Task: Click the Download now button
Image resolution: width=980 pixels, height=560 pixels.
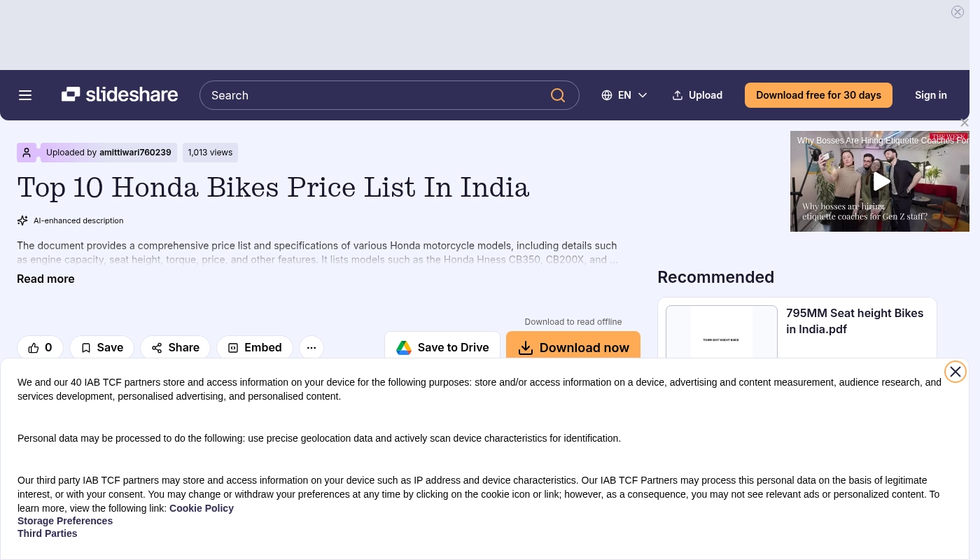Action: [x=573, y=347]
